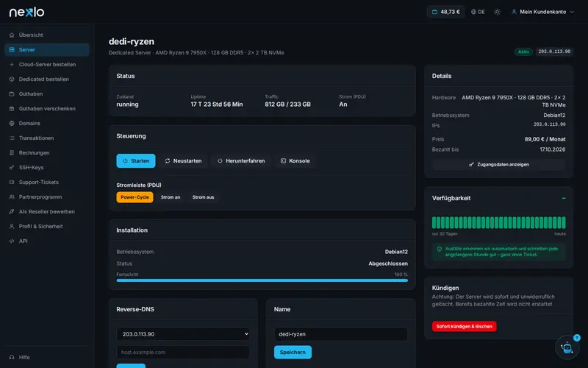Open the Konsole button

[x=295, y=160]
